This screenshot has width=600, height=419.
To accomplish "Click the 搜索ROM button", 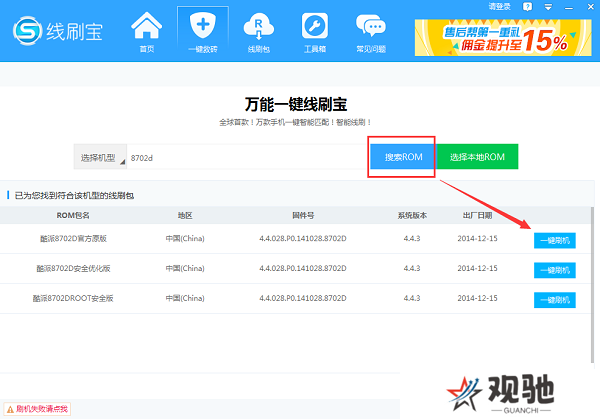I will (403, 157).
